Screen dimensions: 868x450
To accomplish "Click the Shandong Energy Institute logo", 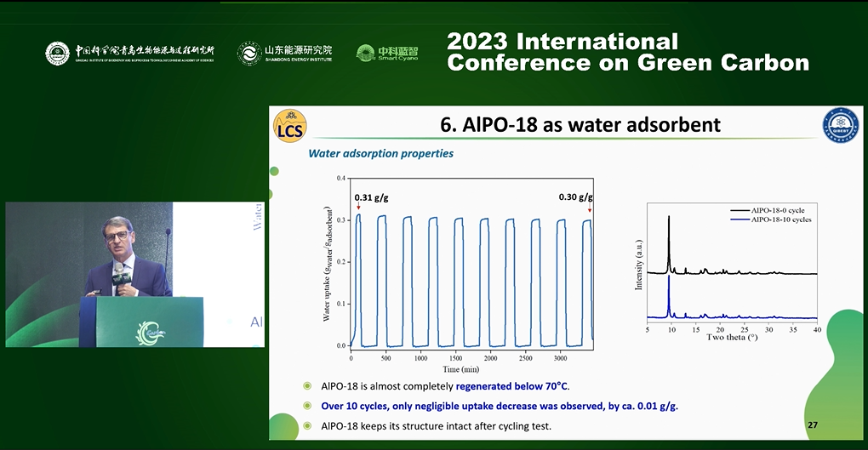I will click(285, 53).
